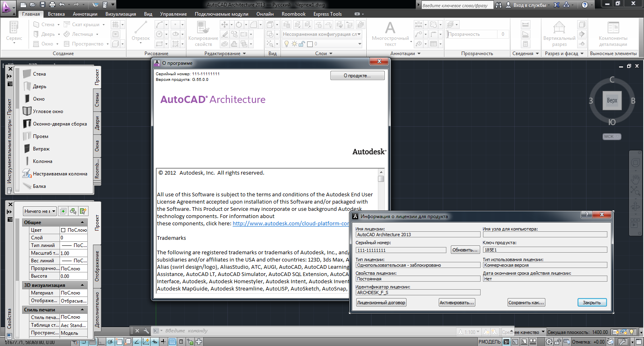This screenshot has width=644, height=346.
Task: Click the Autodesk Exchange X icon
Action: 557,5
